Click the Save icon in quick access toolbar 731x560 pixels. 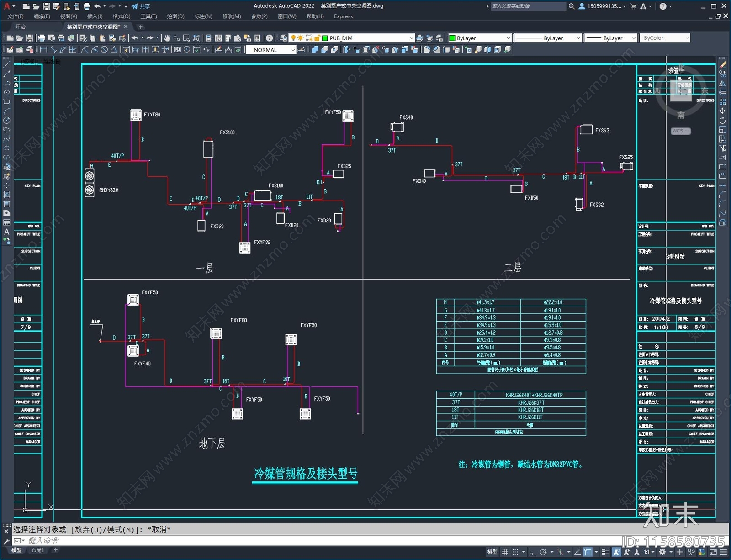[x=46, y=6]
